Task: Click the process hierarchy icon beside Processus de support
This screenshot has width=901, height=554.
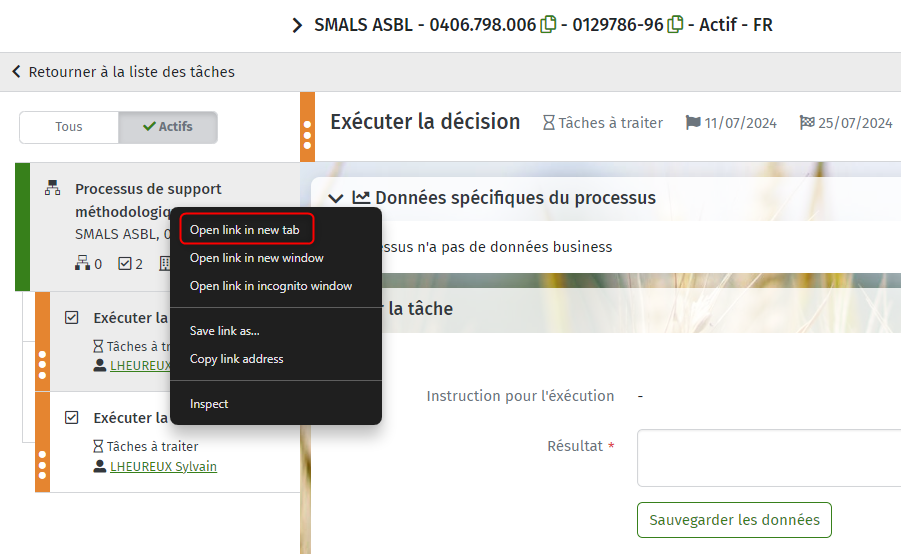Action: [52, 188]
